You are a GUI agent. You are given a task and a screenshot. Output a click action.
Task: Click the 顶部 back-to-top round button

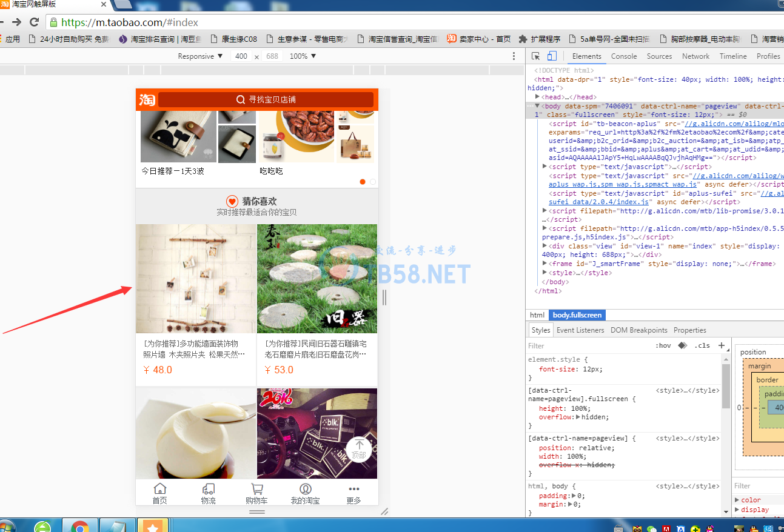point(359,449)
